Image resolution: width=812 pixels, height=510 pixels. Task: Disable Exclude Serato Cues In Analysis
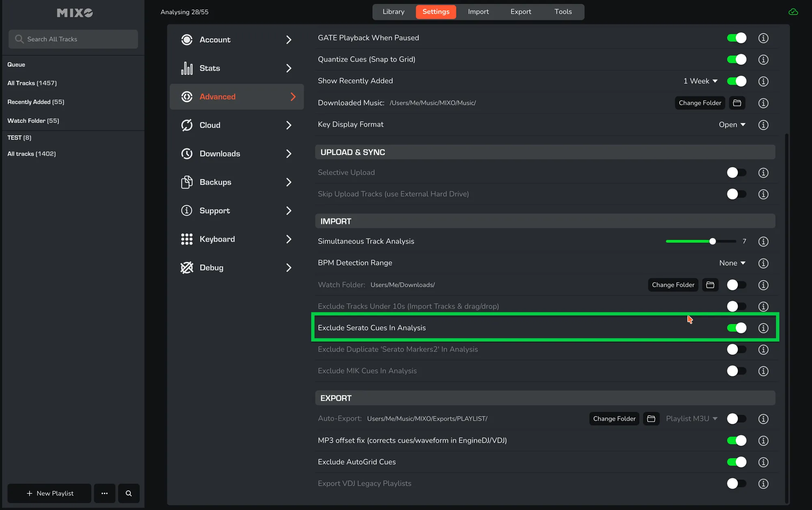pyautogui.click(x=736, y=328)
